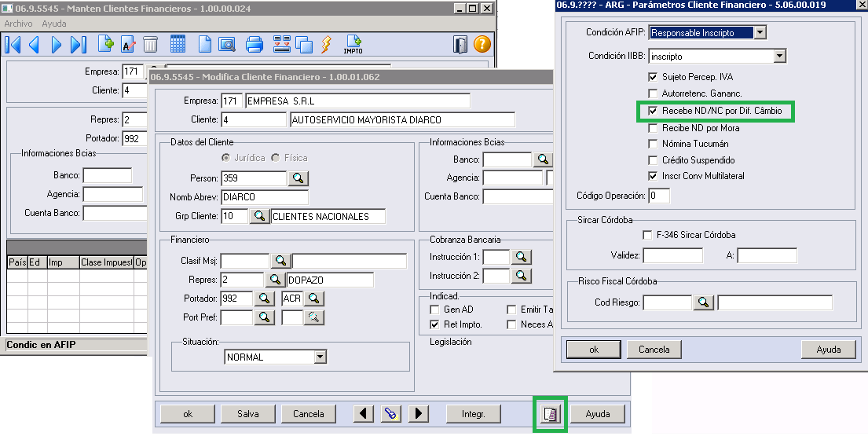Image resolution: width=868 pixels, height=436 pixels.
Task: Check Crédito Suspendido option
Action: pos(653,160)
